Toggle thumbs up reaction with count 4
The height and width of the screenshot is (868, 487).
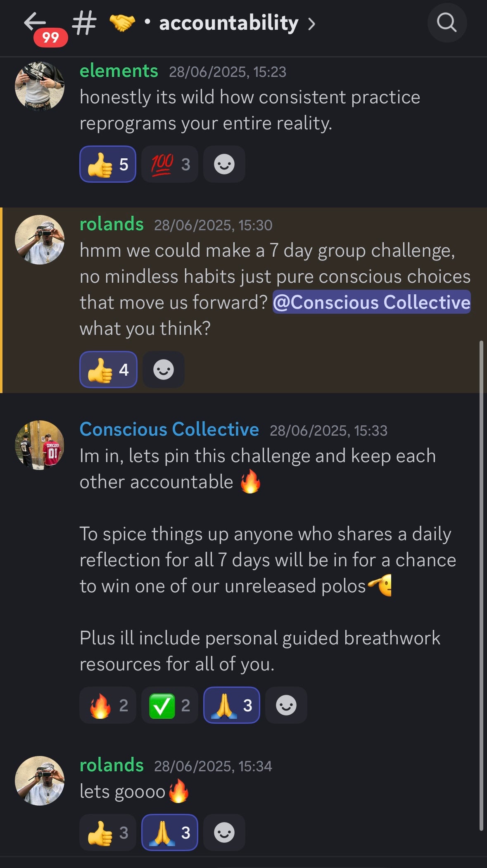(108, 370)
